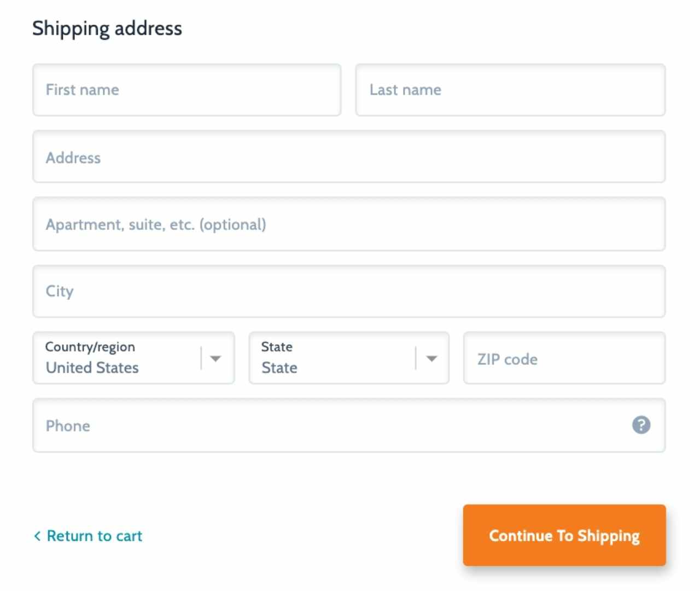Image resolution: width=700 pixels, height=591 pixels.
Task: Click the First name field
Action: point(186,90)
